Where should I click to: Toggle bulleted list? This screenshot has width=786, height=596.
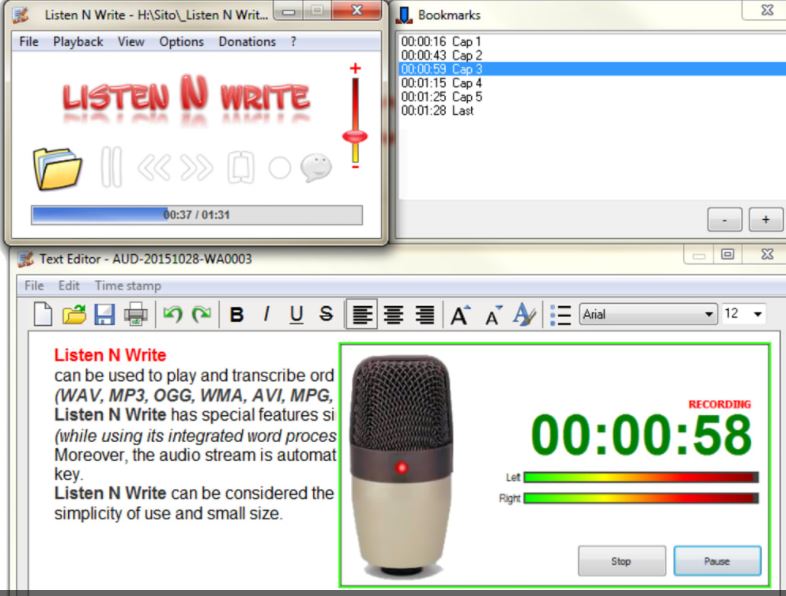tap(560, 315)
